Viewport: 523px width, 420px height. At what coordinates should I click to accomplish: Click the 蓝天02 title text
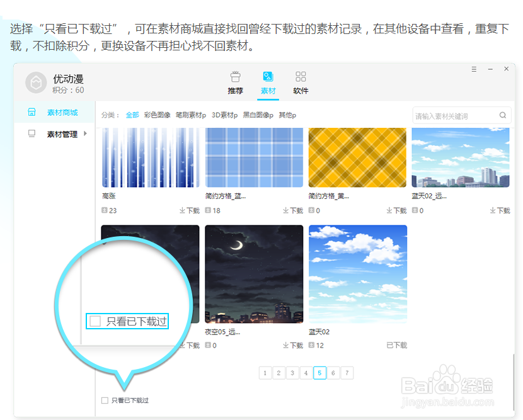point(319,332)
